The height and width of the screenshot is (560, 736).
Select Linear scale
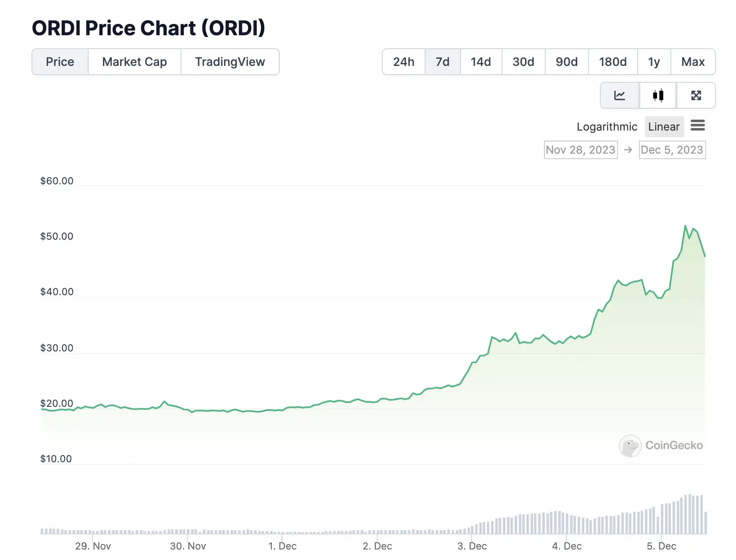(x=664, y=127)
